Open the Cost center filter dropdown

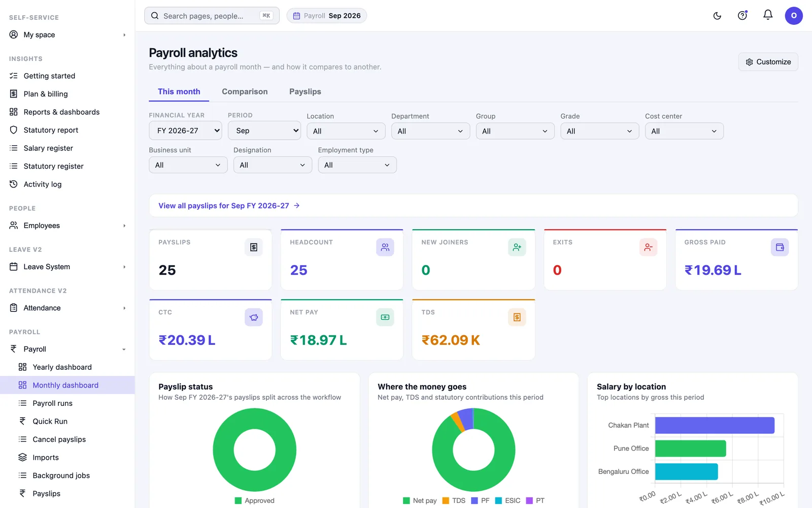[684, 131]
